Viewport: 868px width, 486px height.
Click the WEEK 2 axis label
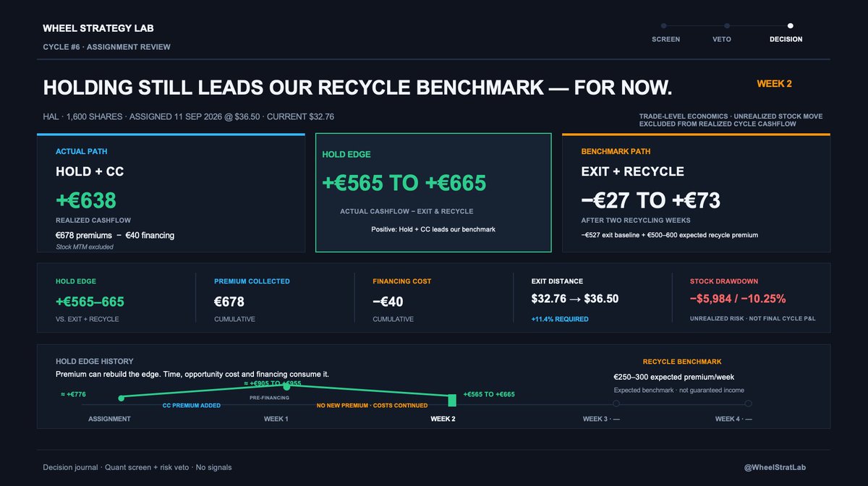[443, 419]
